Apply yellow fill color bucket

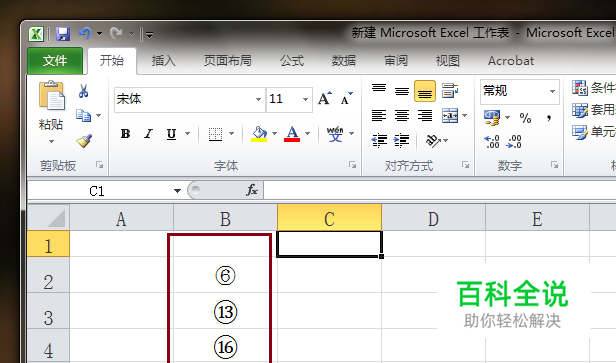coord(259,134)
